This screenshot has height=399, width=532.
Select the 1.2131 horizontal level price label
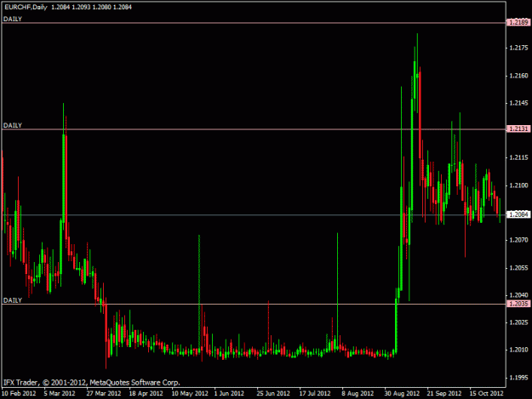[x=518, y=128]
